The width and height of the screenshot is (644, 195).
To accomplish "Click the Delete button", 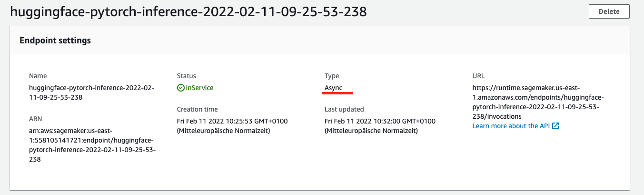I will [609, 11].
